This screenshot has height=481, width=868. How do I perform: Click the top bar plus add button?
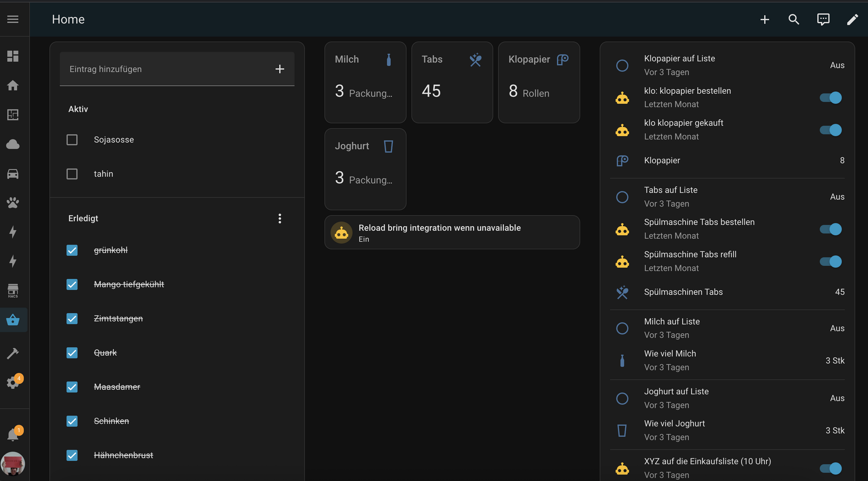pos(765,19)
